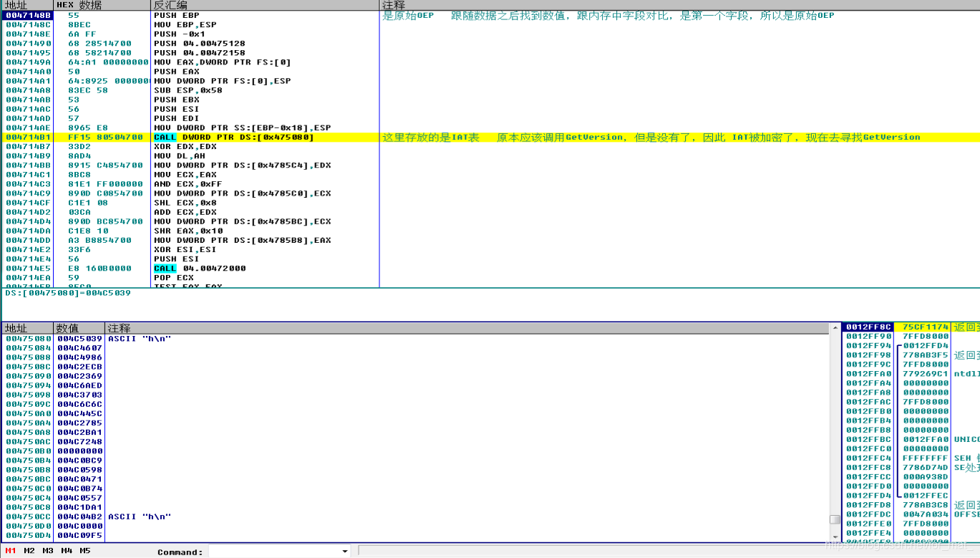Select dump value 004C0B74

point(79,488)
